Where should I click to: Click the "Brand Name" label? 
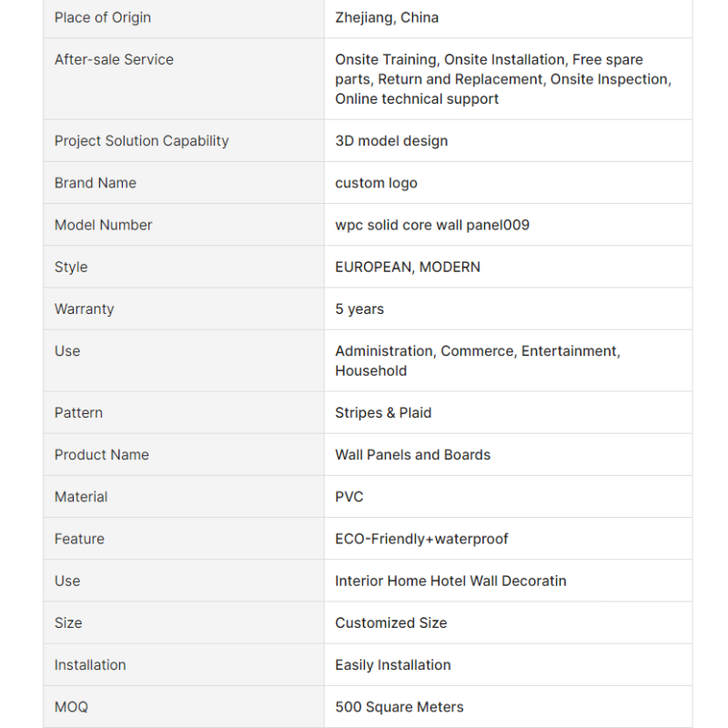coord(96,183)
